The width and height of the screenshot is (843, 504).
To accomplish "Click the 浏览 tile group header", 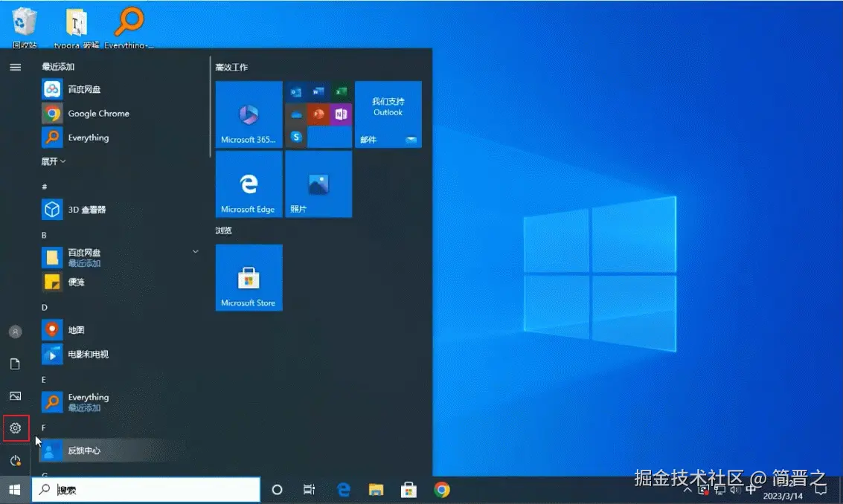I will pyautogui.click(x=224, y=230).
